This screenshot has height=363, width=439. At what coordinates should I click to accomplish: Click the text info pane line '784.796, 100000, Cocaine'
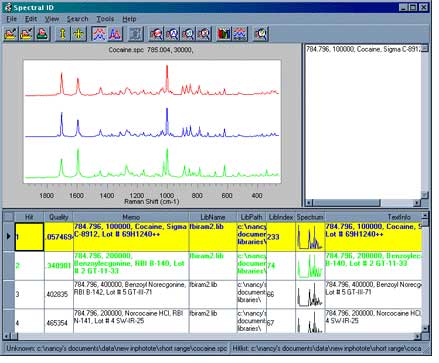point(364,49)
